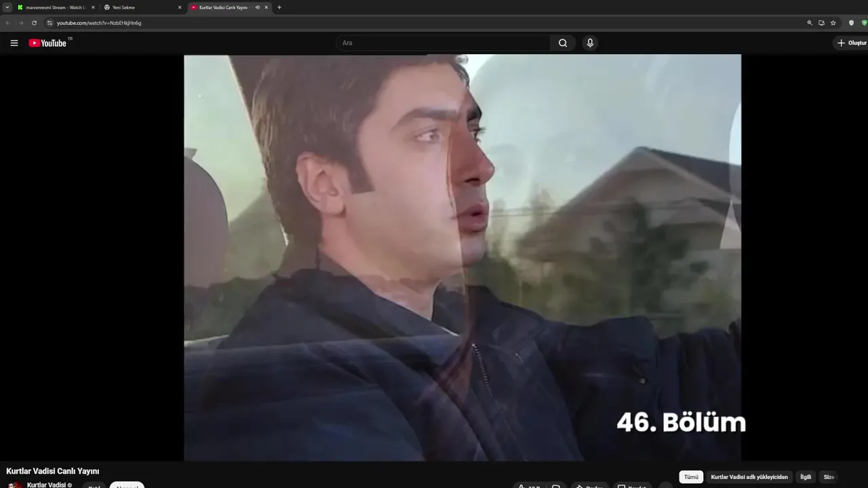Focus the Ara search input field
This screenshot has width=868, height=488.
point(444,43)
